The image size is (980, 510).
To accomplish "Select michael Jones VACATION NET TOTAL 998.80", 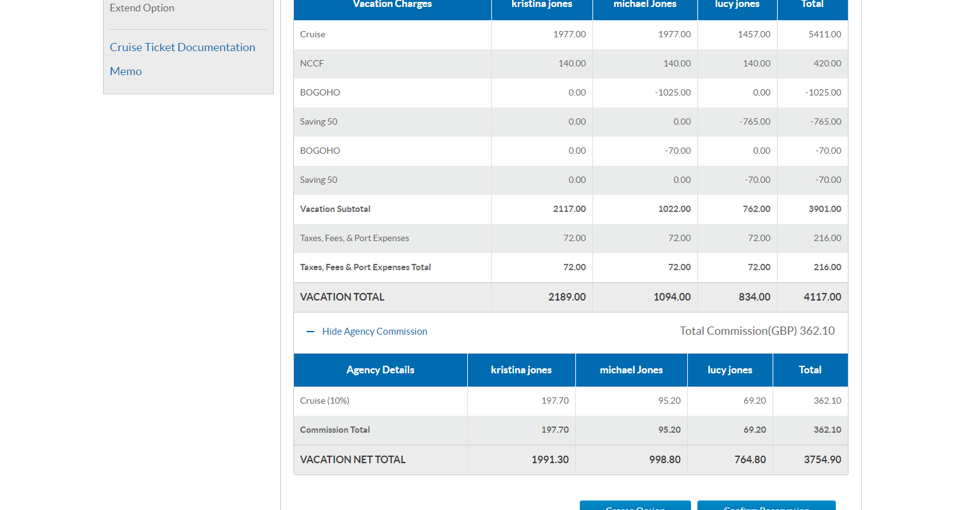I will coord(665,460).
